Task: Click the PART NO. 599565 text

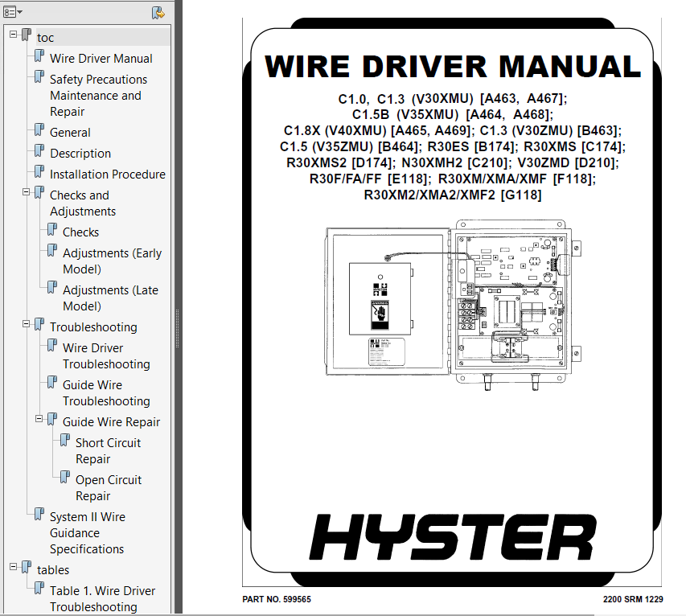Action: [277, 599]
